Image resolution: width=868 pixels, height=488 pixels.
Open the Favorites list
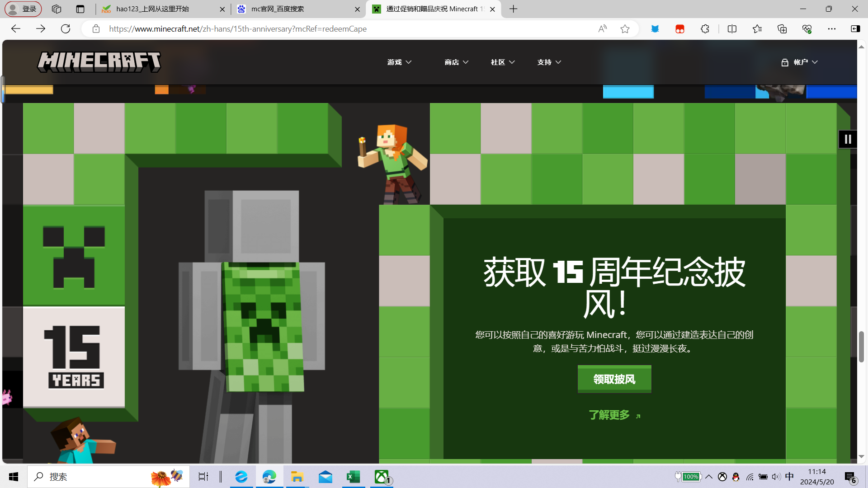[x=757, y=29]
